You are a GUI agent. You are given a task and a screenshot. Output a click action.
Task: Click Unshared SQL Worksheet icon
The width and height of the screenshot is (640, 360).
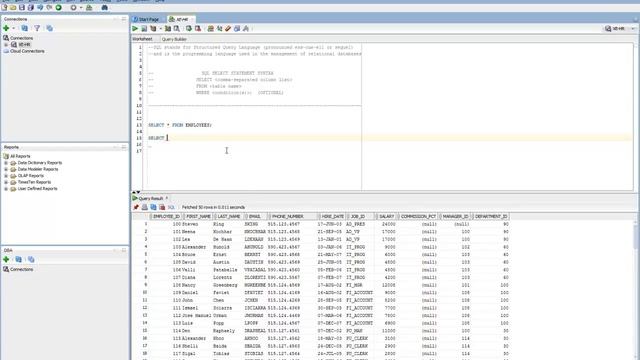point(211,29)
